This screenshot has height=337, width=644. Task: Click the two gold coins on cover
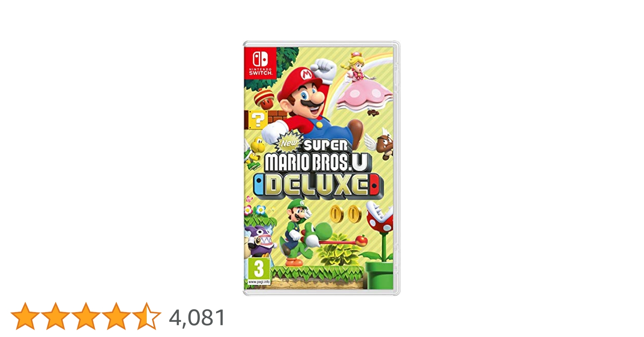[346, 214]
